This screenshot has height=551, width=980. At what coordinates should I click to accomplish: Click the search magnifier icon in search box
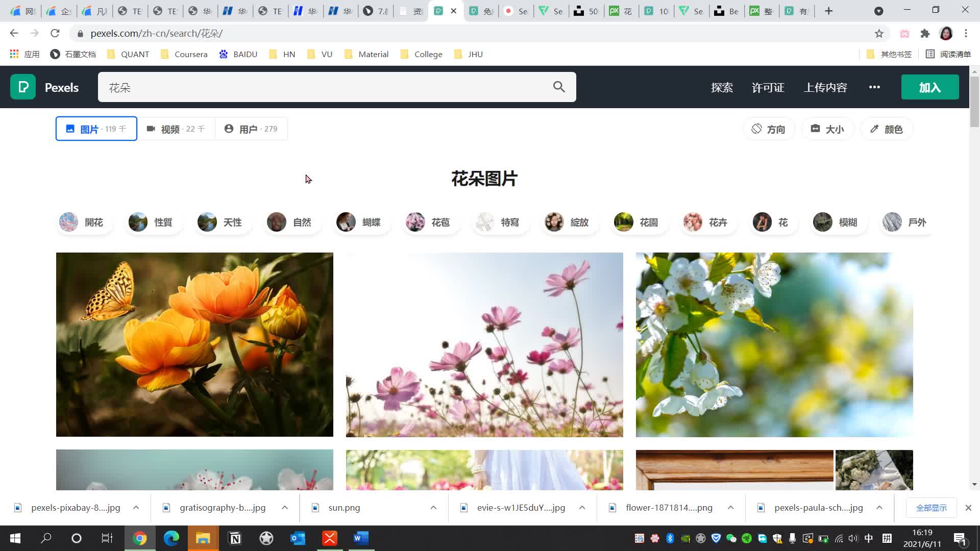point(559,87)
